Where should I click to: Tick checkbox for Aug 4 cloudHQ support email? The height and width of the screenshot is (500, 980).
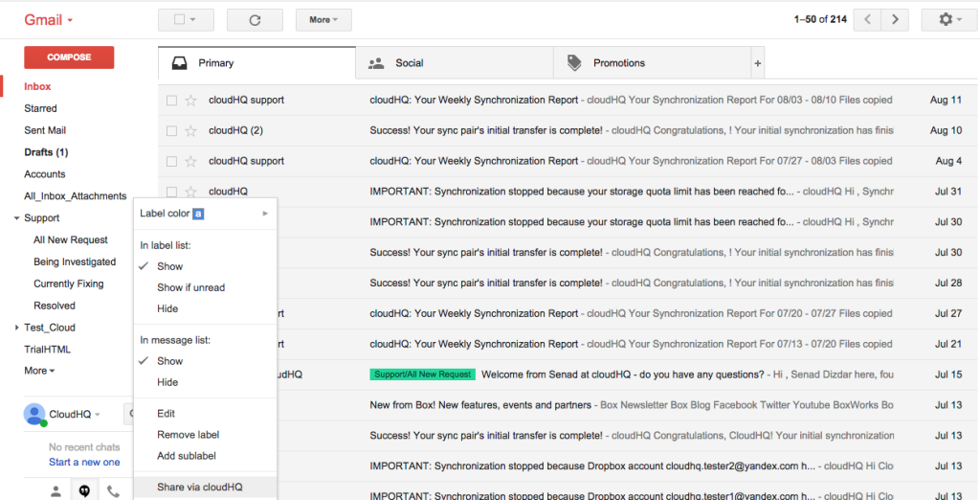click(172, 162)
